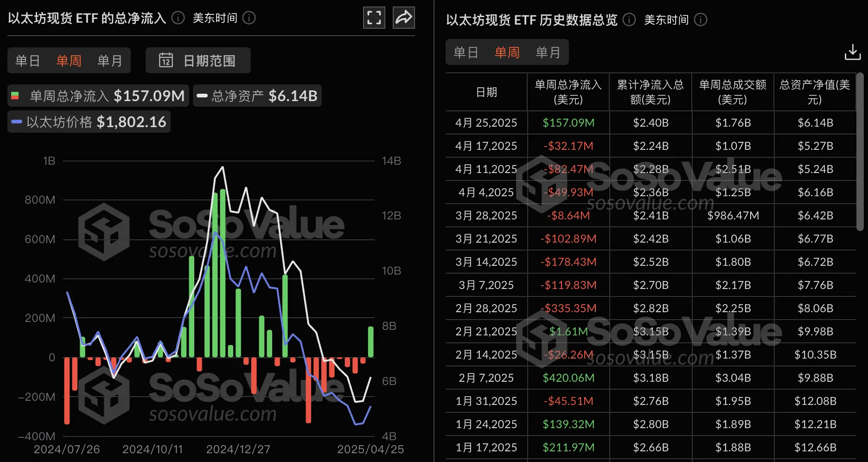This screenshot has height=462, width=868.
Task: Open info icon beside table's 美东时间
Action: (x=701, y=20)
